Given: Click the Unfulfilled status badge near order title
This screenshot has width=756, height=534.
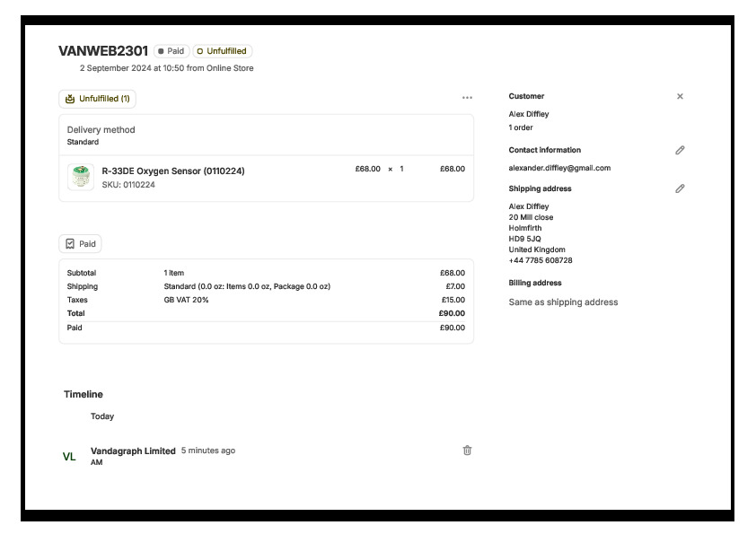Looking at the screenshot, I should pos(222,51).
